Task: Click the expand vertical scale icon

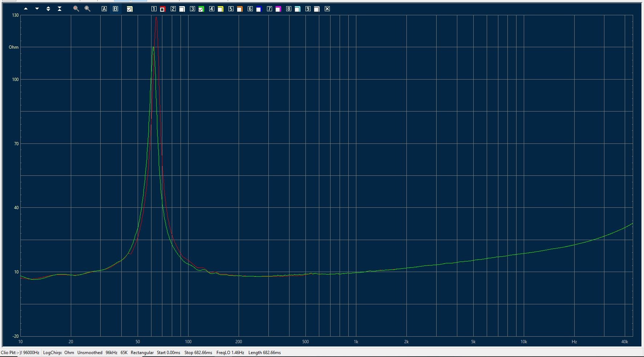Action: pyautogui.click(x=48, y=9)
